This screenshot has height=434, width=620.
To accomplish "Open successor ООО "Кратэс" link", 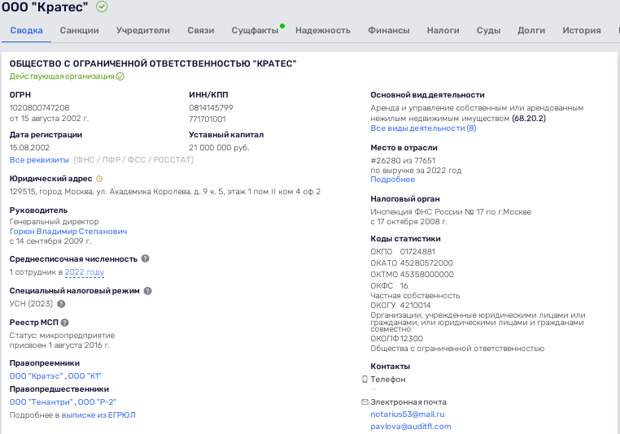I will pos(36,376).
